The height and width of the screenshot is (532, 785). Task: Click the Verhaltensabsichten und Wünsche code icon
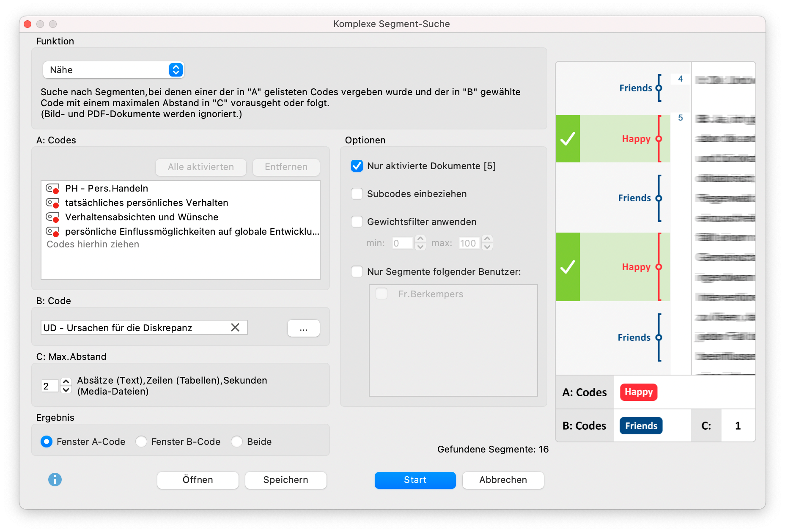(x=52, y=217)
